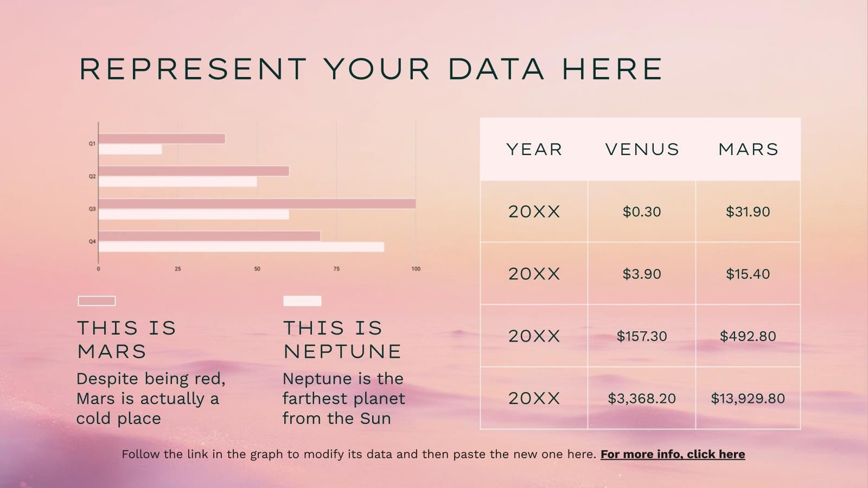Select the $492.80 table cell
868x488 pixels.
click(748, 336)
